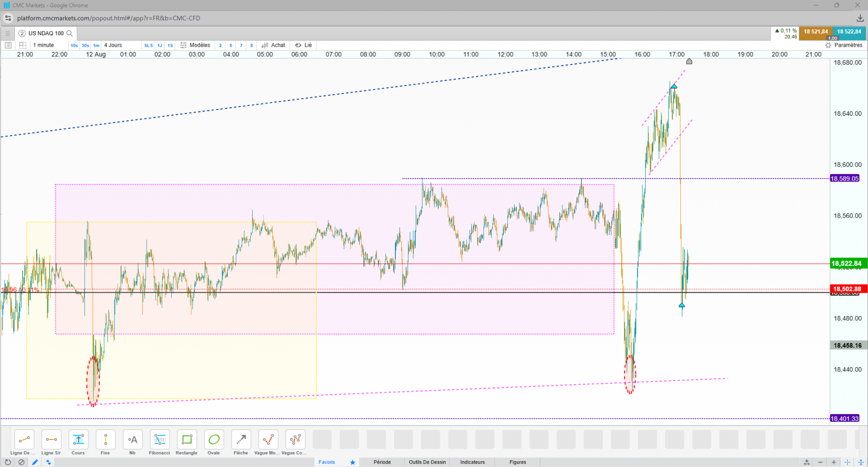Load template preset 2
Viewport: 868px width, 467px height.
coord(220,45)
